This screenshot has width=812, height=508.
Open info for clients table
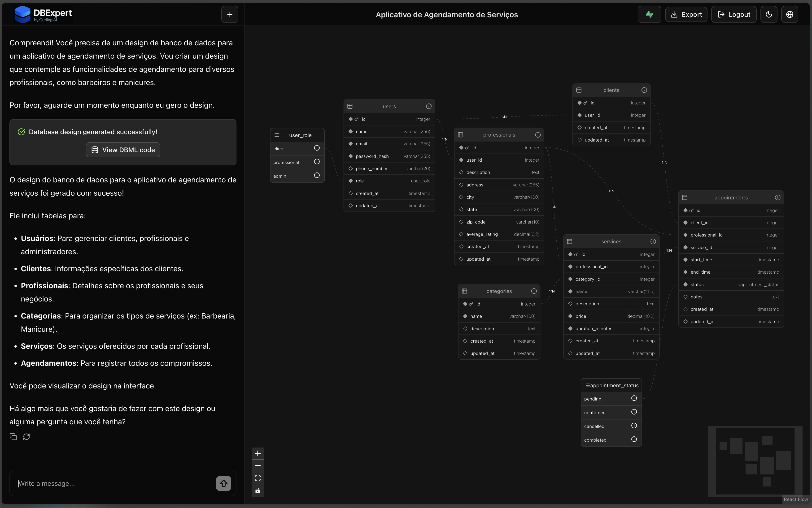click(644, 90)
